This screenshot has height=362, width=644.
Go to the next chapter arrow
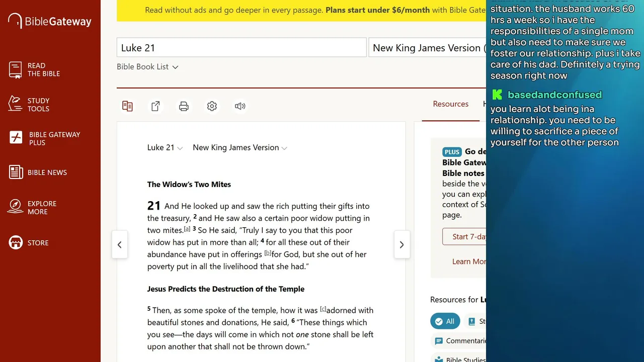click(401, 245)
